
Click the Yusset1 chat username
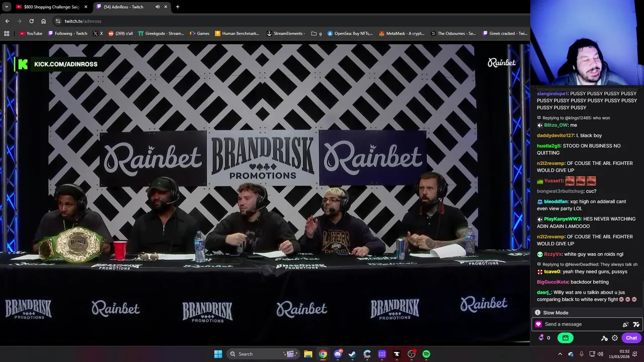(x=553, y=181)
